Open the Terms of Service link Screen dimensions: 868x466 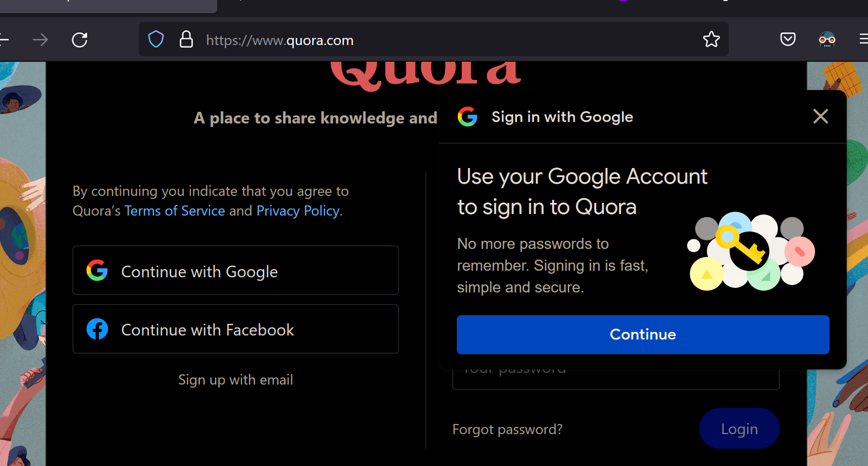click(x=175, y=210)
